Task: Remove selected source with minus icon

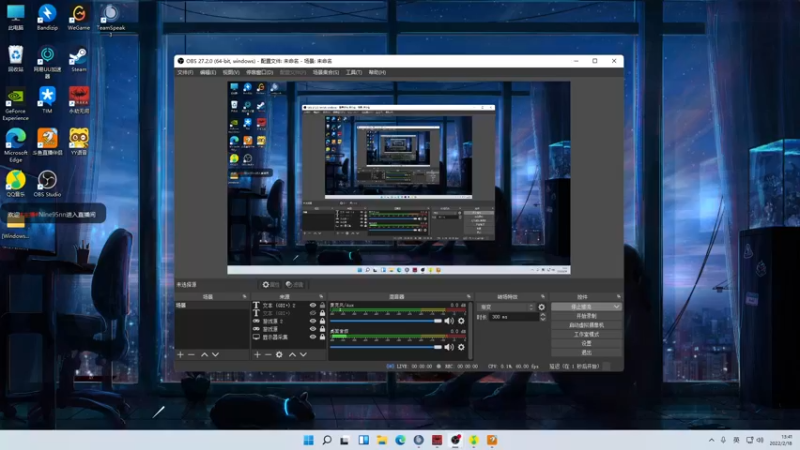Action: point(268,355)
